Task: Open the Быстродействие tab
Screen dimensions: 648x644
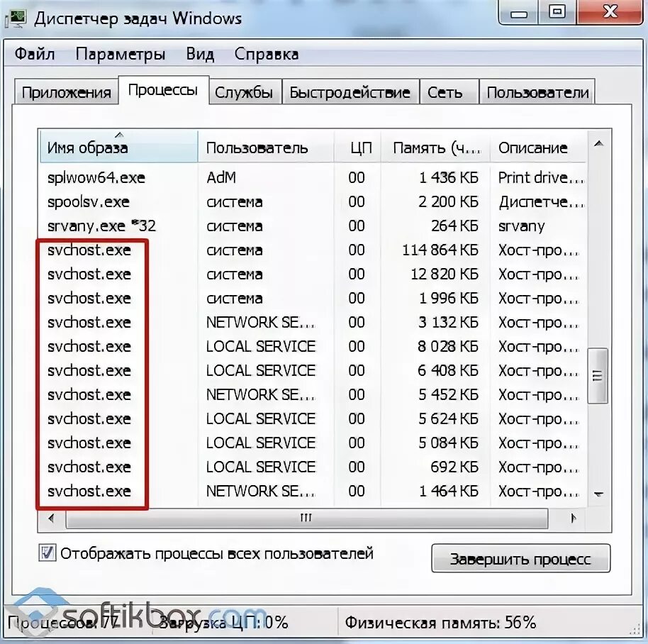Action: tap(350, 91)
